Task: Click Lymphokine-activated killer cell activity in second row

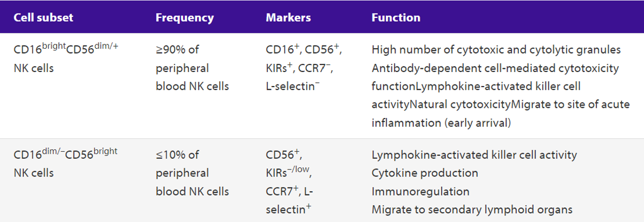Action: click(475, 155)
